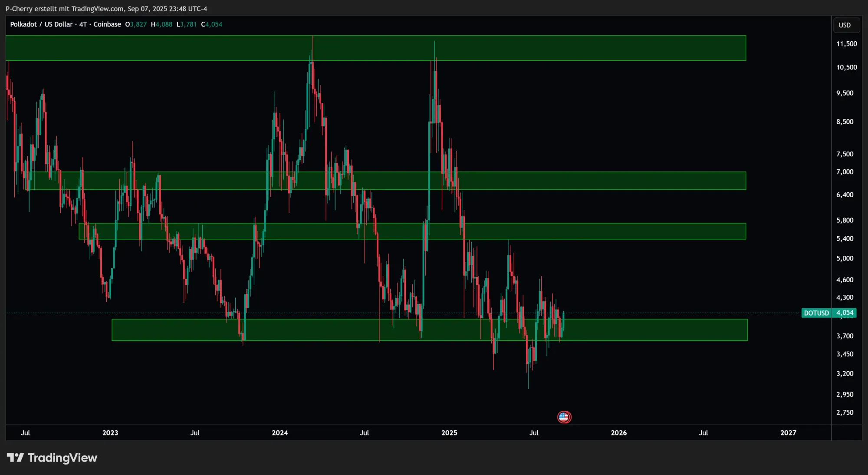This screenshot has height=475, width=868.
Task: Click the 9,500 price axis label
Action: [845, 93]
